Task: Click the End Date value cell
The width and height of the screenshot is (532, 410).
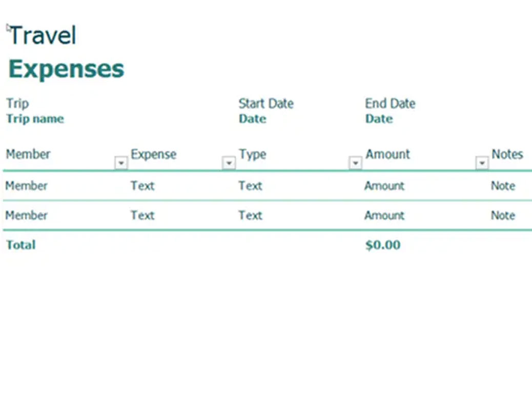Action: point(379,119)
